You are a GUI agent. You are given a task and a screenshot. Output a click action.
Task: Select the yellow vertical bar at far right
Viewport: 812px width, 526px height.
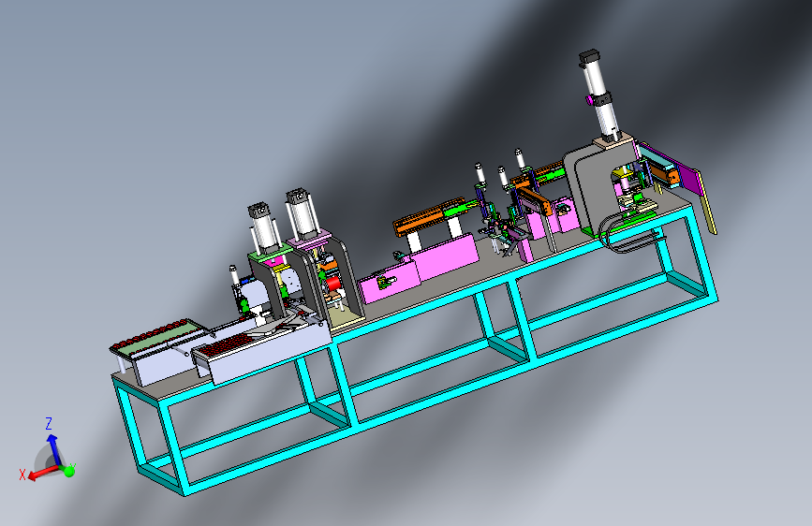point(707,203)
